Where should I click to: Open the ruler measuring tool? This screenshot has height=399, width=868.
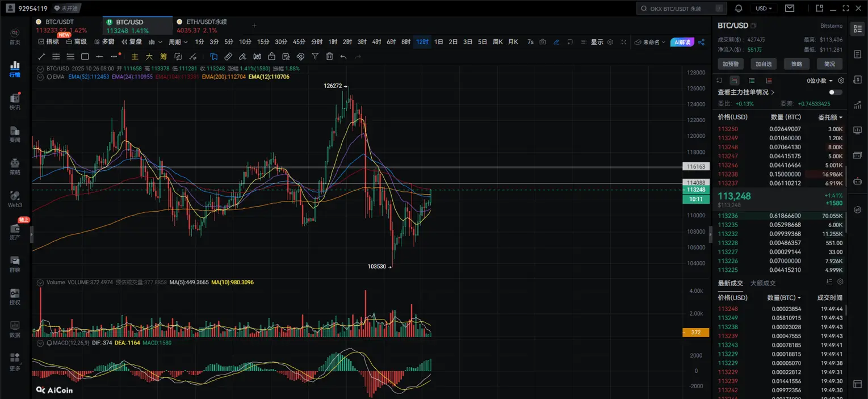point(228,56)
